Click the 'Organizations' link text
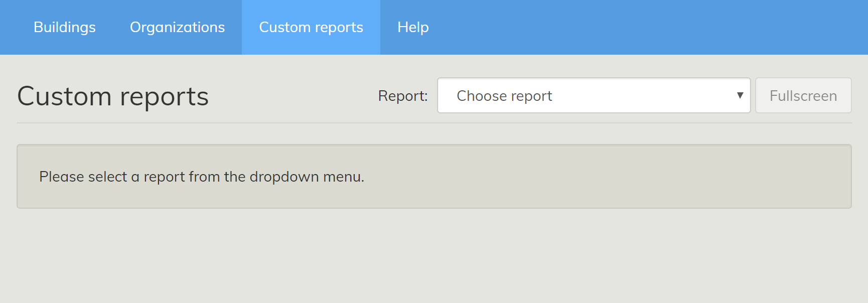This screenshot has width=868, height=303. [177, 27]
